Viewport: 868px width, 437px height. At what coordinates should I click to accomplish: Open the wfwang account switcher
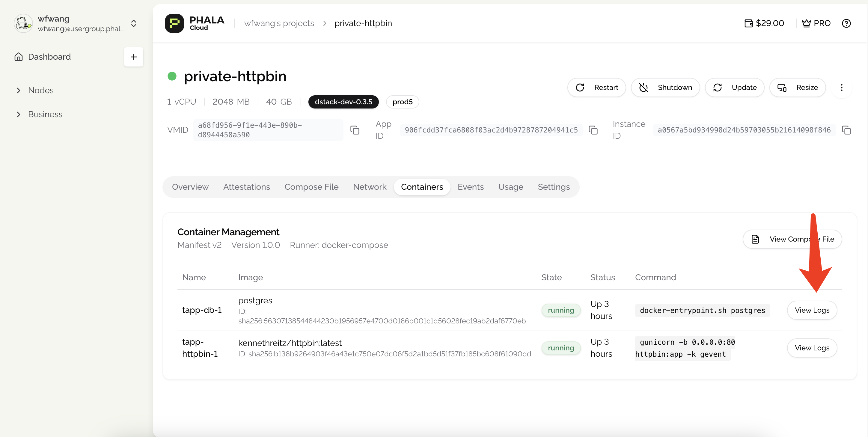point(133,23)
